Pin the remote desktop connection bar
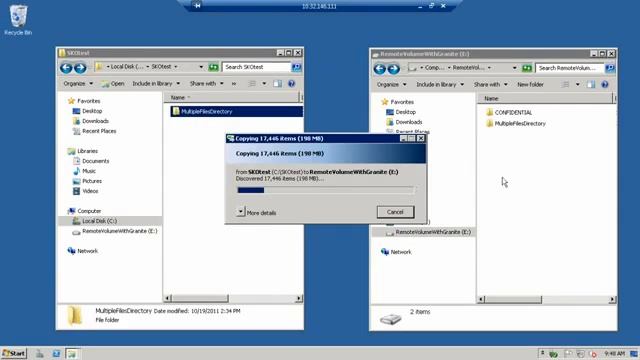The image size is (640, 360). tap(197, 6)
